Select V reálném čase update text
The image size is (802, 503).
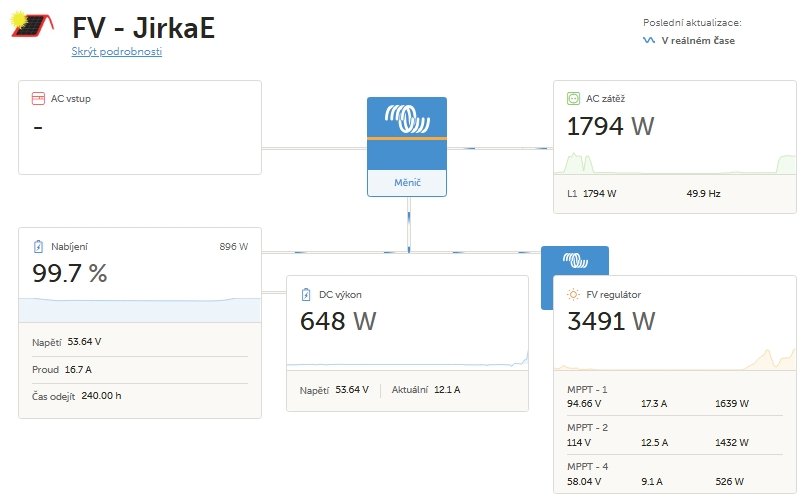pyautogui.click(x=698, y=40)
